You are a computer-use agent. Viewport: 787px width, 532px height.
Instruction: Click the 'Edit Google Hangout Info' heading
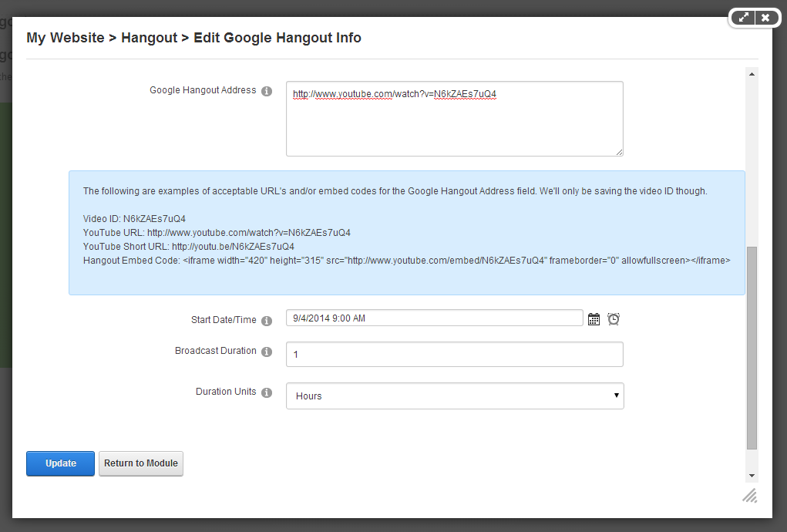coord(277,38)
